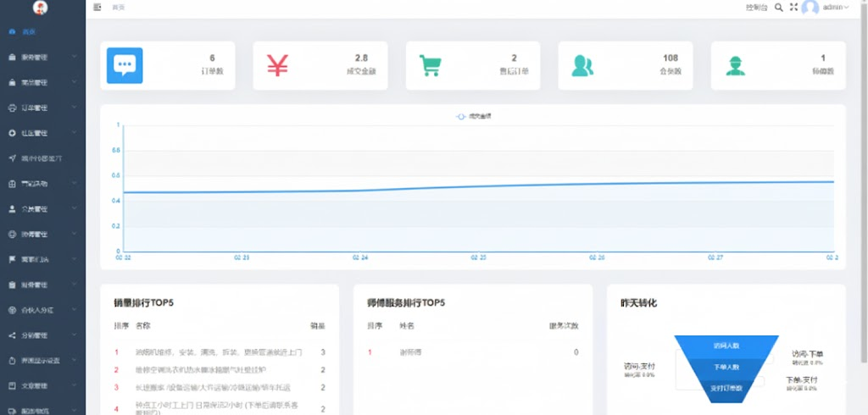
Task: Click the admin avatar picture
Action: 810,7
